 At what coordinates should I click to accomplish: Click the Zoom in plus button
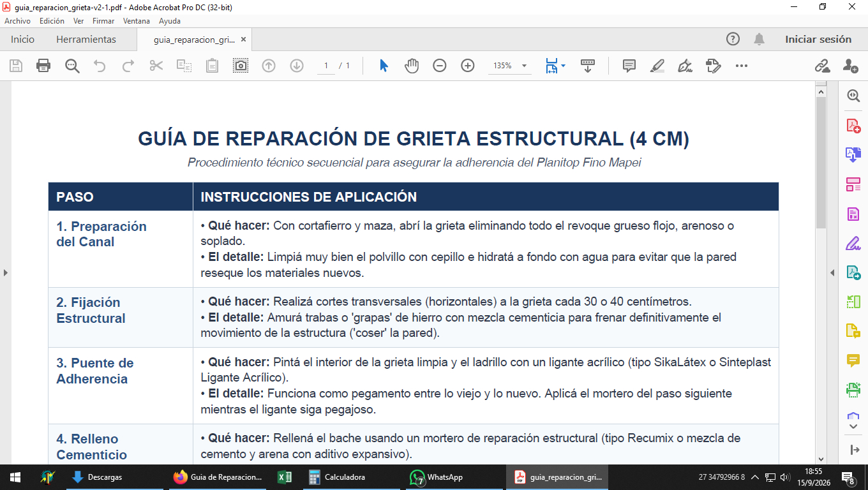tap(468, 66)
